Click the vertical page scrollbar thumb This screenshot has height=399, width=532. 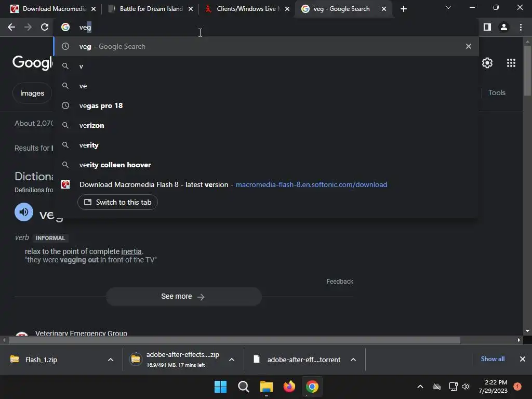point(527,70)
